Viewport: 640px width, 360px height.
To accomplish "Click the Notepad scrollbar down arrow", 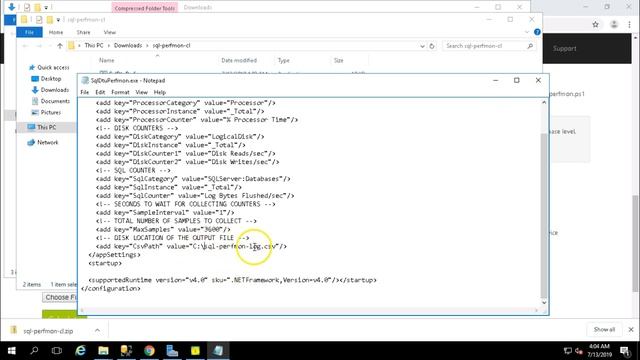I will [544, 302].
